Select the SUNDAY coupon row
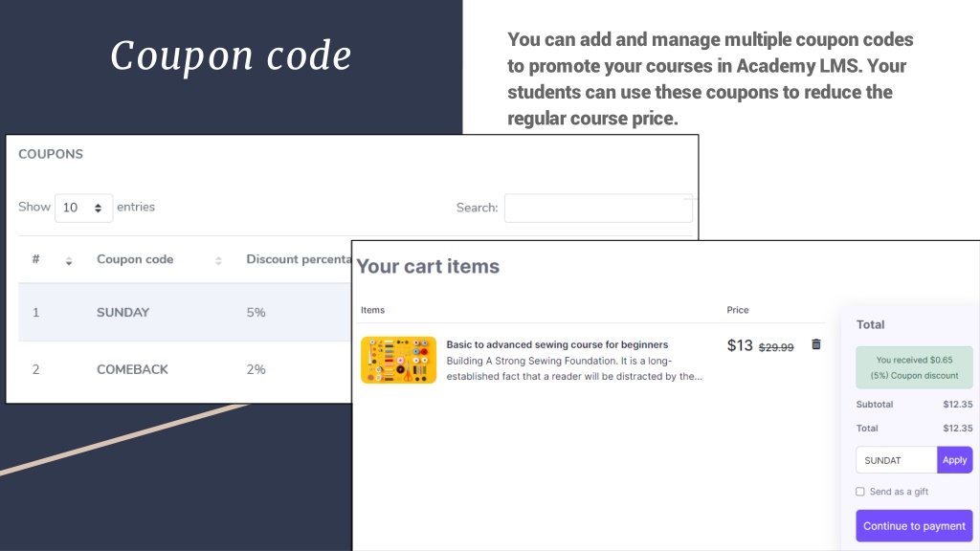980x551 pixels. point(185,313)
